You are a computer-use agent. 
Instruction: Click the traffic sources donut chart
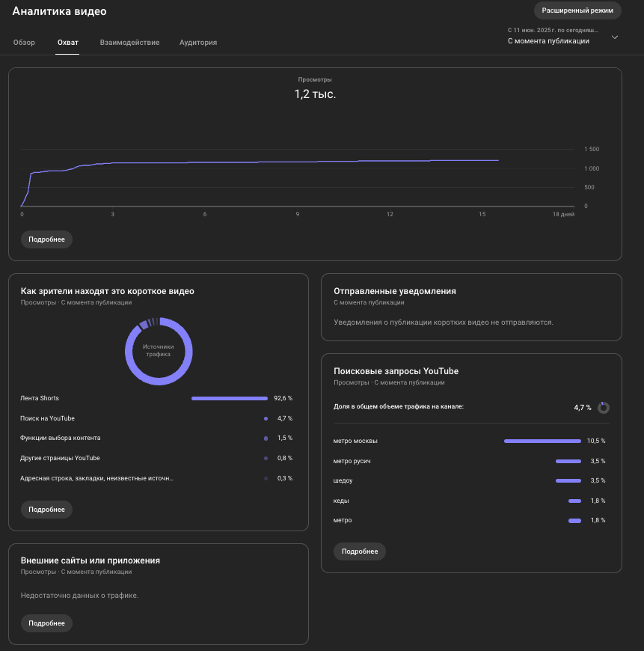pyautogui.click(x=159, y=351)
